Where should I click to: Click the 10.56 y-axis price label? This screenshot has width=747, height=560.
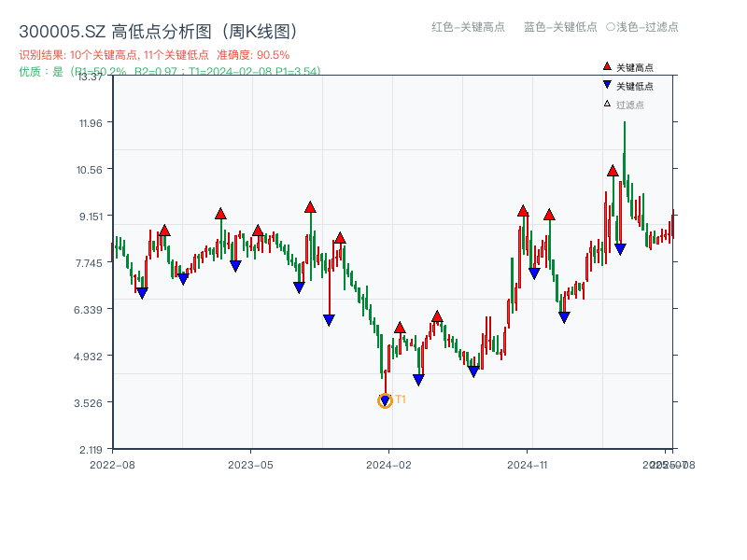click(x=95, y=169)
